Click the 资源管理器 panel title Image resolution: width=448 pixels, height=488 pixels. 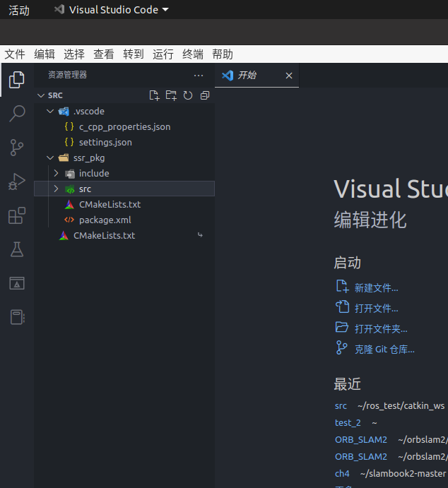tap(67, 75)
